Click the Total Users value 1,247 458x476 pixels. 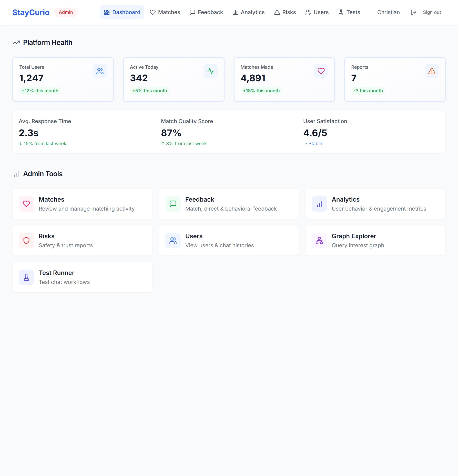coord(31,78)
